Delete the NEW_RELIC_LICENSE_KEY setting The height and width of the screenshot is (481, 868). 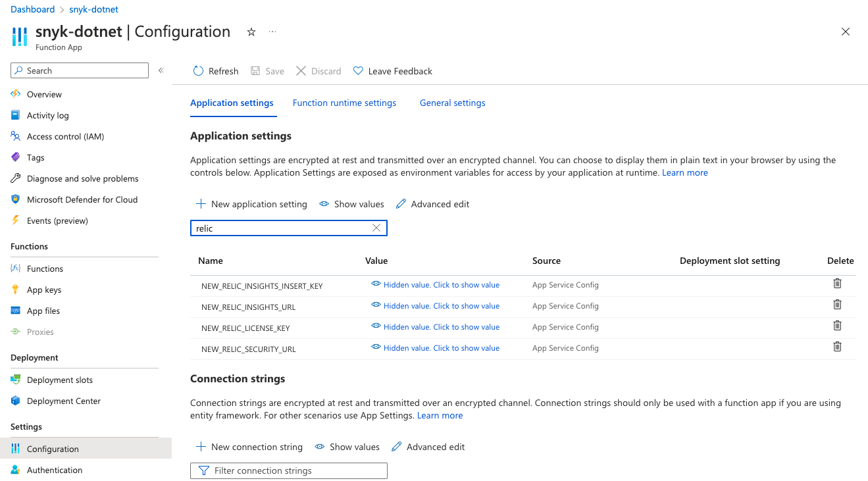[x=837, y=325]
